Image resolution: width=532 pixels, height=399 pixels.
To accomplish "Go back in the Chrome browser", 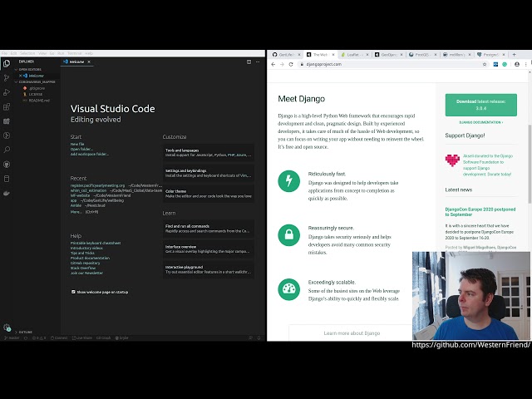I will pyautogui.click(x=273, y=64).
